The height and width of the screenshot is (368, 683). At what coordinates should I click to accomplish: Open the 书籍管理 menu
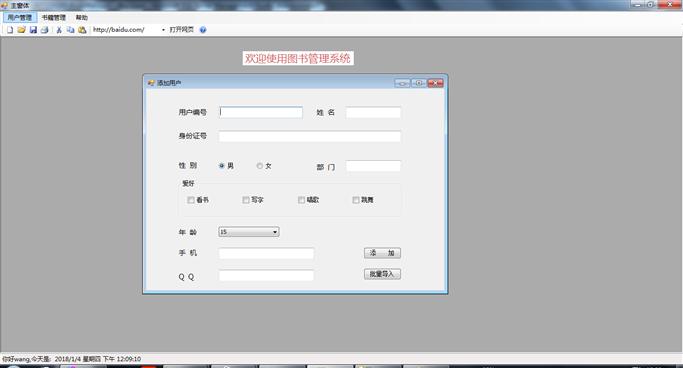pyautogui.click(x=54, y=17)
